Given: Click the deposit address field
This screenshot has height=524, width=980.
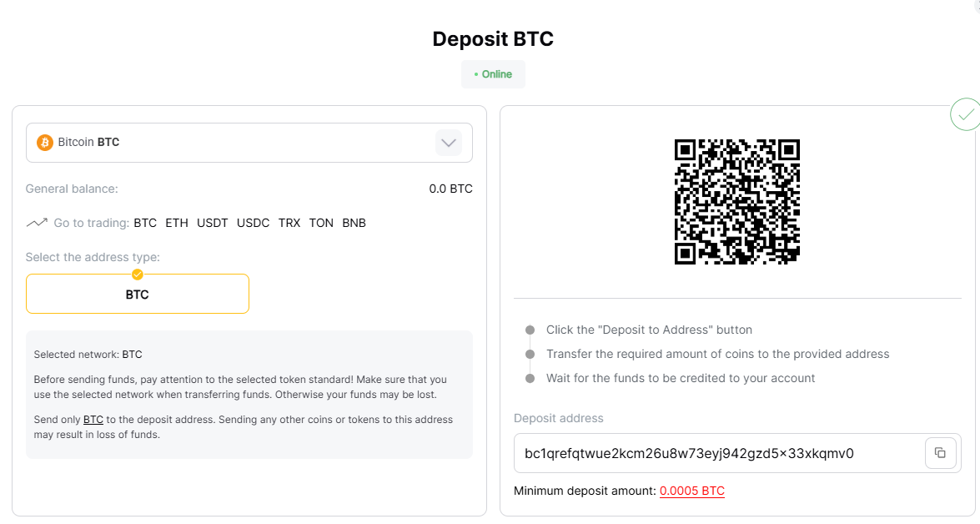Looking at the screenshot, I should [717, 453].
